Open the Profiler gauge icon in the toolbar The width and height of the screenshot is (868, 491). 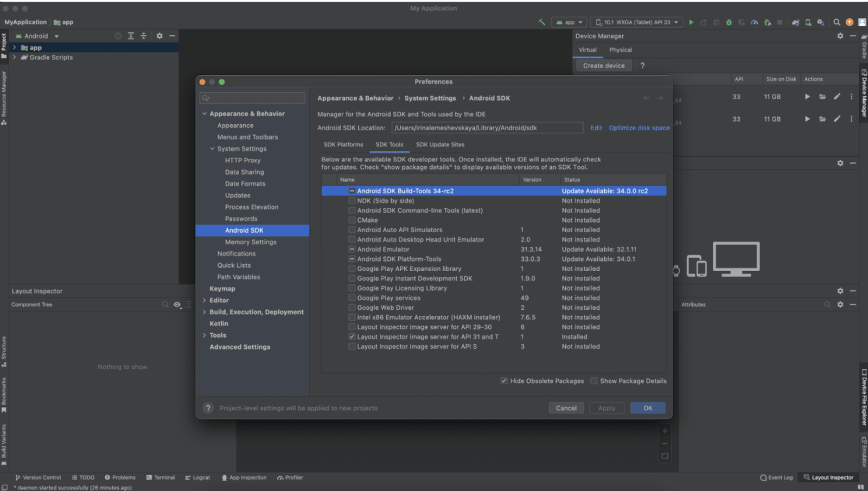754,22
